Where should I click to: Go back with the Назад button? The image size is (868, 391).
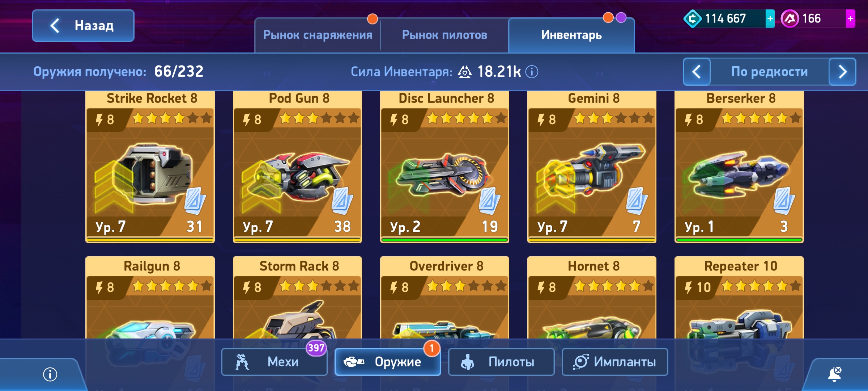[83, 26]
